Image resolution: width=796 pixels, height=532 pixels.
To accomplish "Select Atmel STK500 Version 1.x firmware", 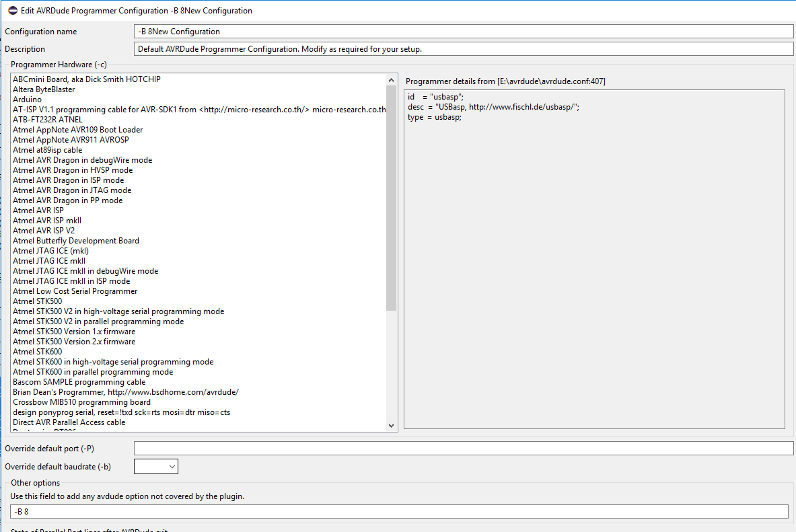I will coord(74,332).
